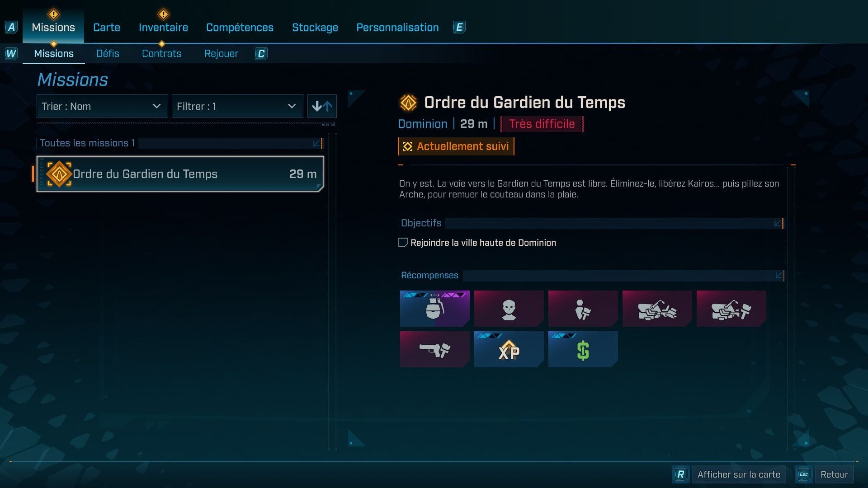This screenshot has width=868, height=488.
Task: Open the Trier : Nom dropdown
Action: coord(102,106)
